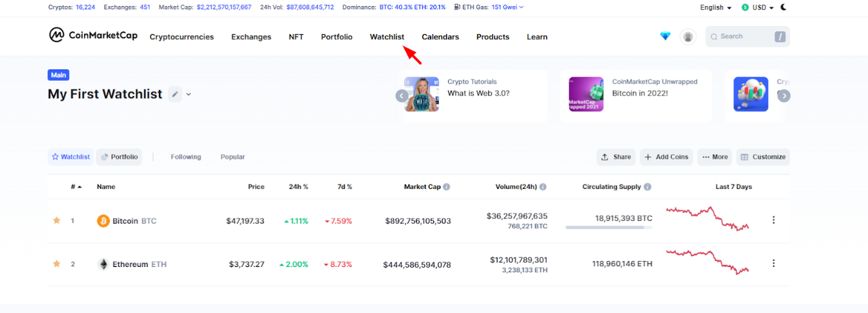This screenshot has width=868, height=313.
Task: Unstar Bitcoin from the watchlist
Action: 57,220
